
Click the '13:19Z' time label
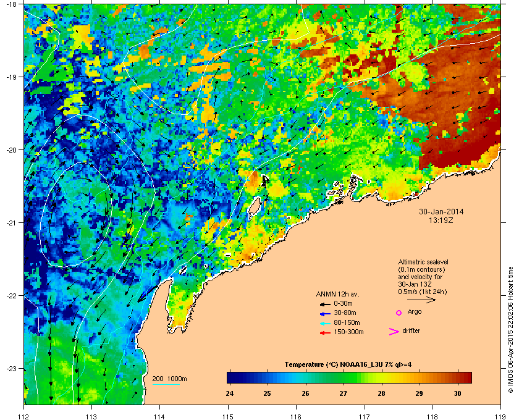(441, 220)
